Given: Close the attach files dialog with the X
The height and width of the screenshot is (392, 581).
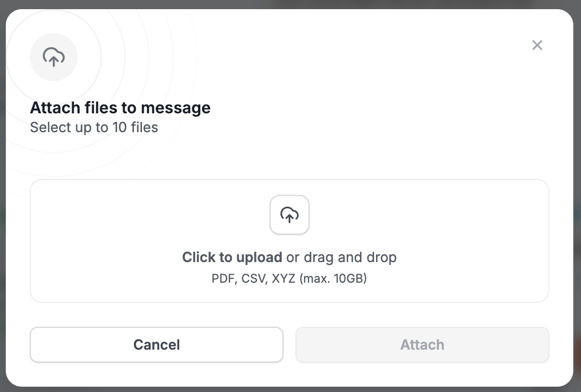Looking at the screenshot, I should coord(537,45).
